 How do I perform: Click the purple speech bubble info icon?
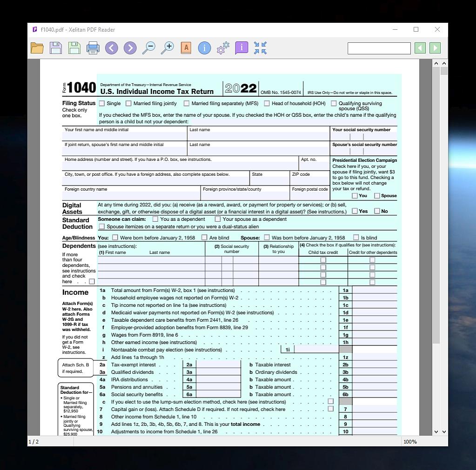tap(241, 48)
